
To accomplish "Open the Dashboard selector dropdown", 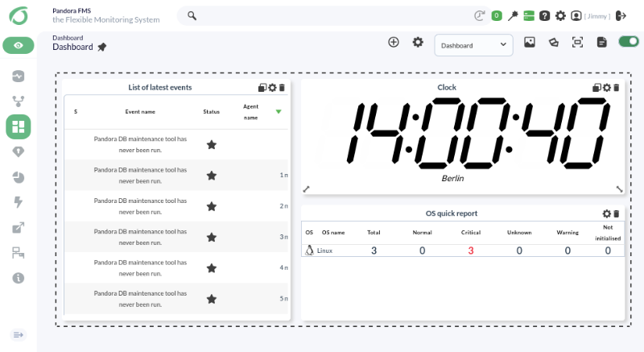I will 473,45.
